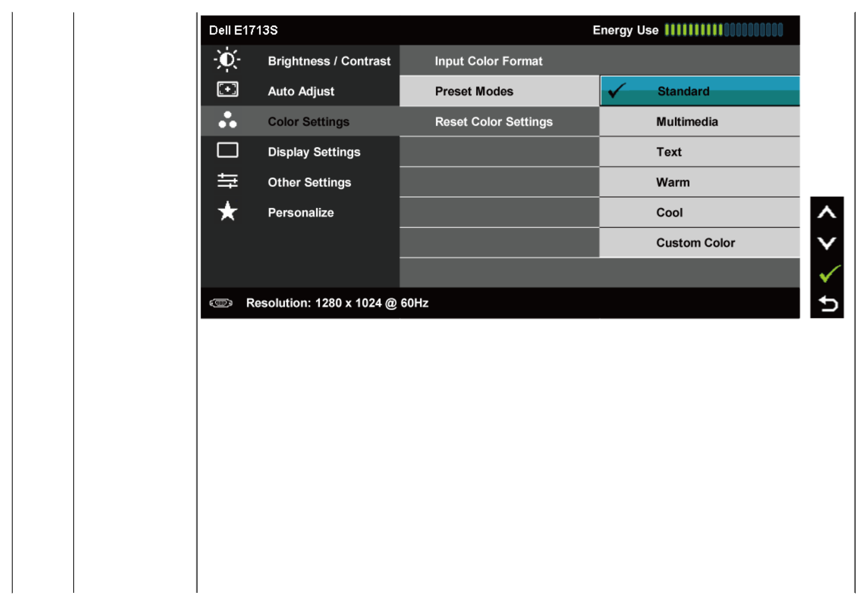Click the down arrow navigation button
Viewport: 868px width, 614px height.
tap(827, 243)
